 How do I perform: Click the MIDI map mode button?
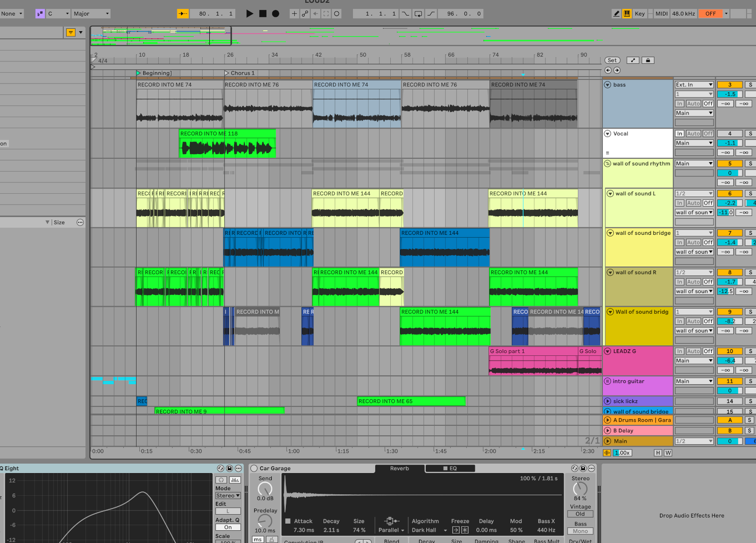click(x=661, y=14)
